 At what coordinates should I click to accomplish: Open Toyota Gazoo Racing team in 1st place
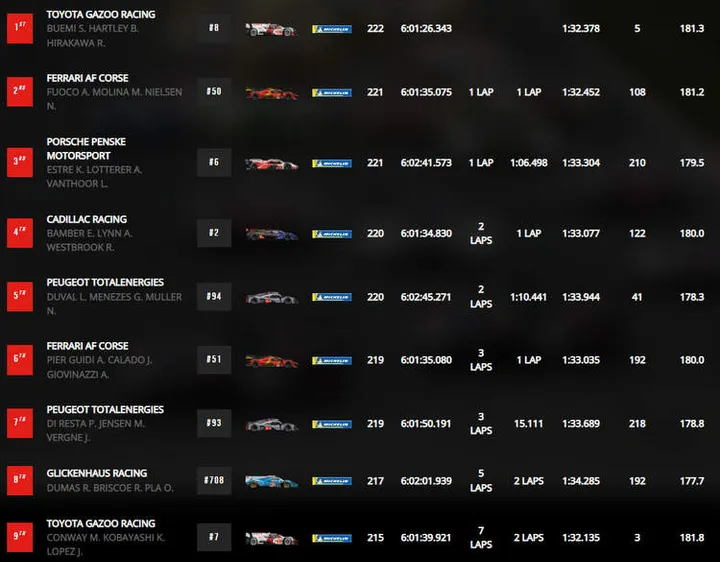pos(101,14)
